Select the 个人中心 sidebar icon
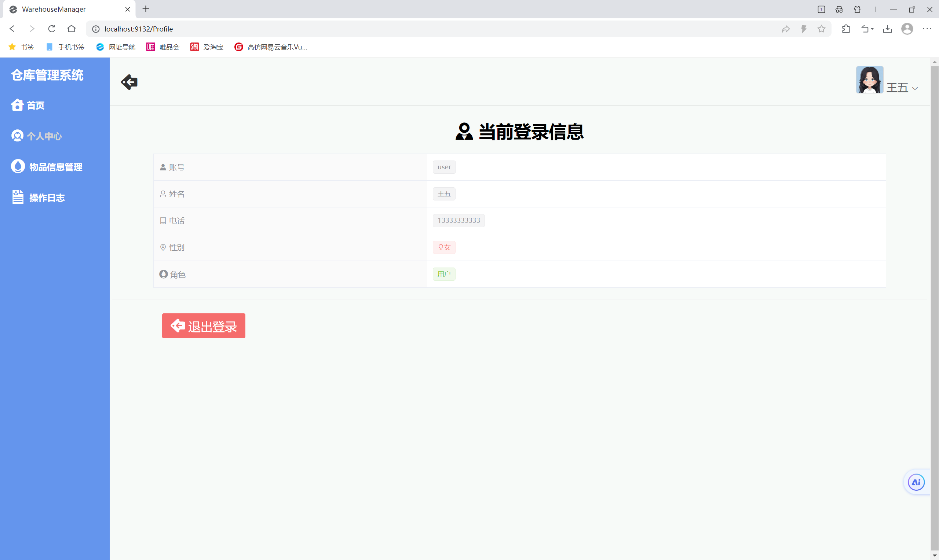This screenshot has width=939, height=560. click(17, 136)
